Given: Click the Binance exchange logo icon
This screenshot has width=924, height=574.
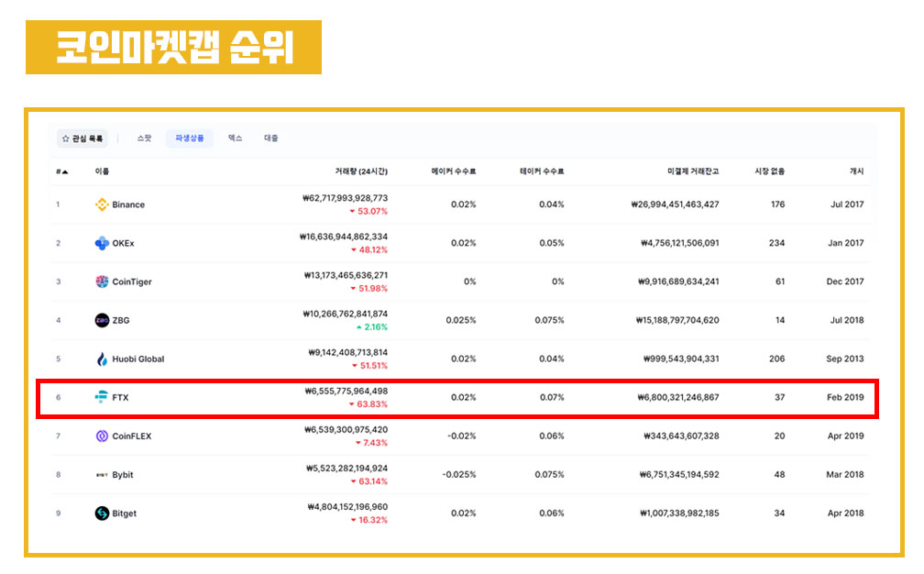Looking at the screenshot, I should click(x=102, y=204).
